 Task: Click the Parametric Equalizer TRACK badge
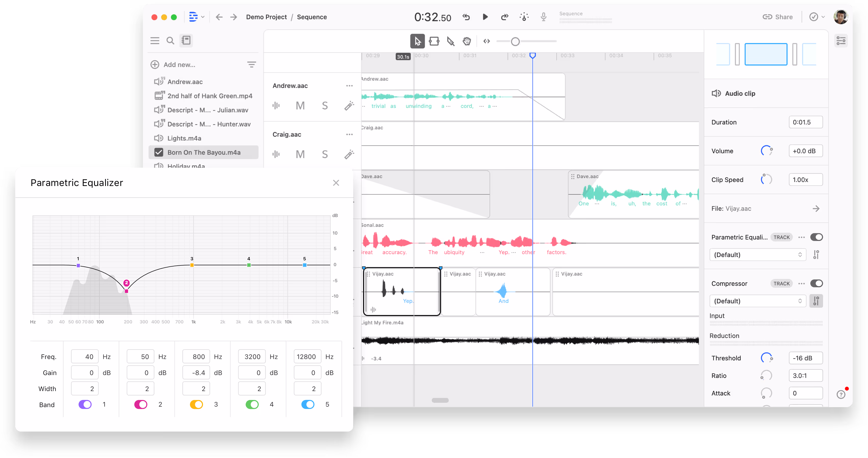coord(782,237)
